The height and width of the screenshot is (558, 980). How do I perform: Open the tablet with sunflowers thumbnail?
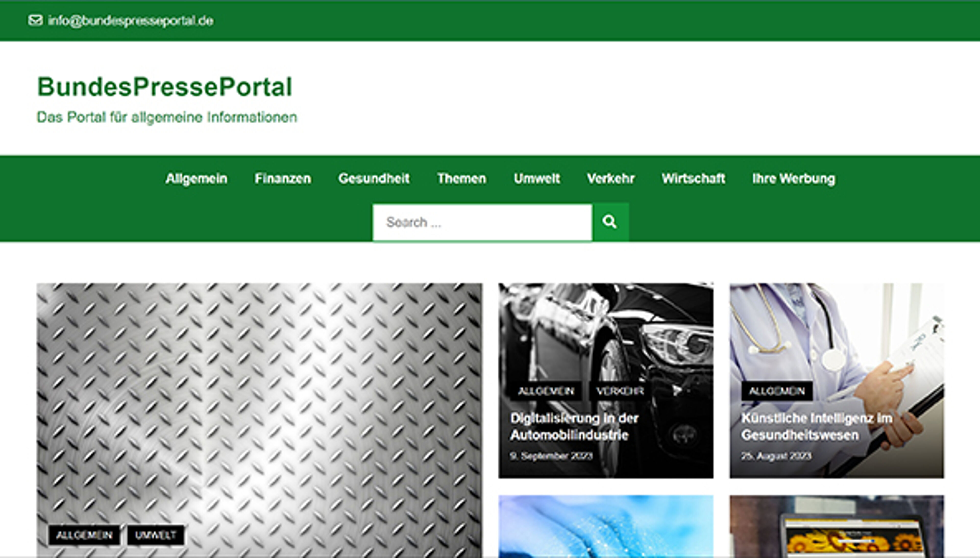point(837,526)
